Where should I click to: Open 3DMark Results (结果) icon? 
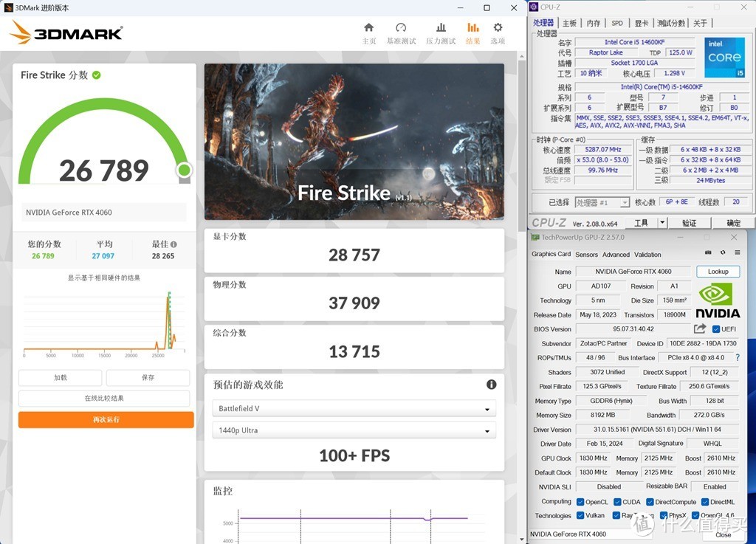473,27
